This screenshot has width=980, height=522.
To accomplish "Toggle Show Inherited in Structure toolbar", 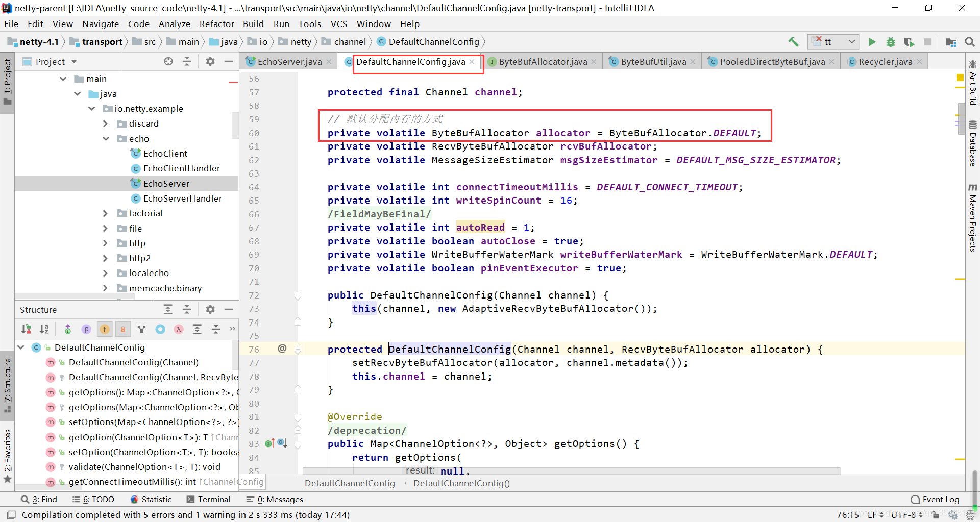I will (67, 329).
